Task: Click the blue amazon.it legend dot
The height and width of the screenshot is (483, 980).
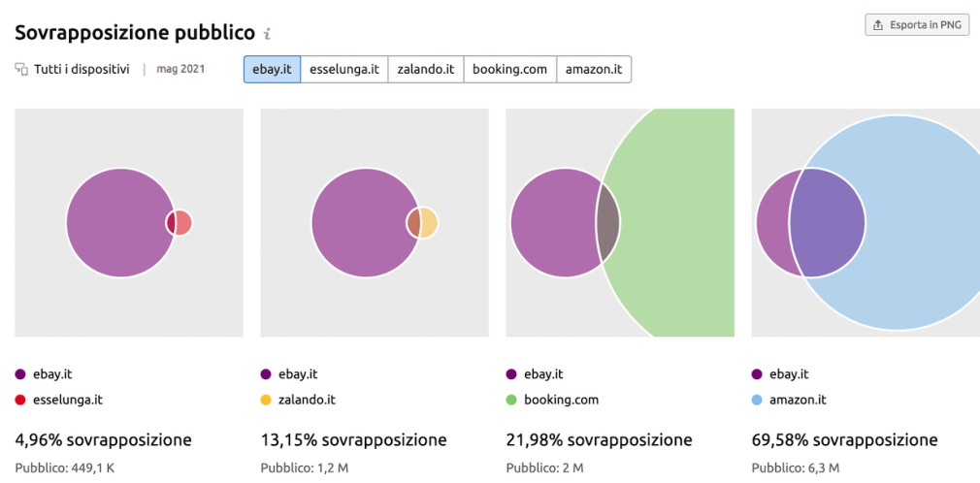Action: (758, 400)
